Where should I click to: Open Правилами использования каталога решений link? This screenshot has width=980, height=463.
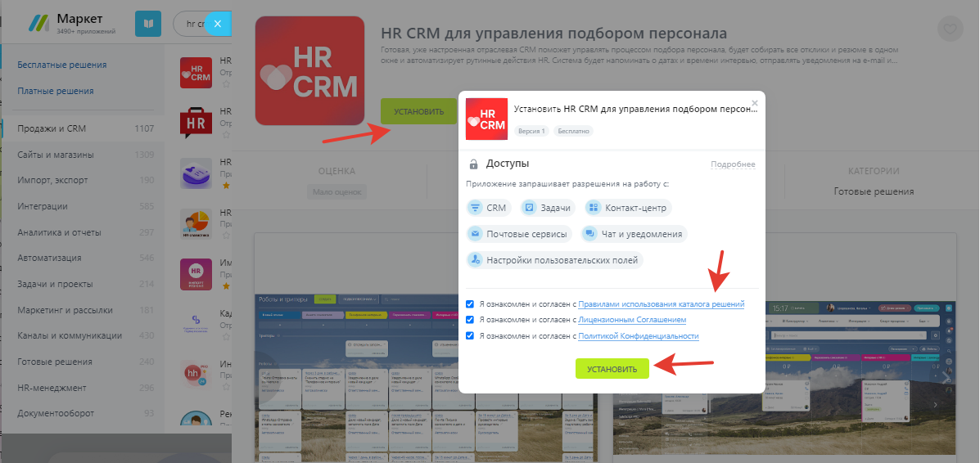point(662,304)
